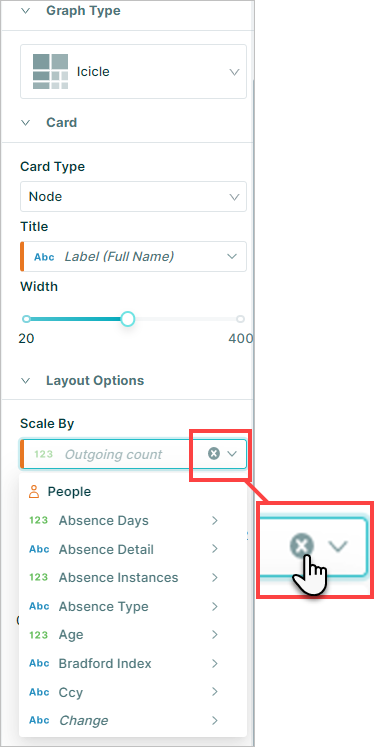The height and width of the screenshot is (747, 374).
Task: Open the Icicle graph type dropdown
Action: [x=133, y=71]
